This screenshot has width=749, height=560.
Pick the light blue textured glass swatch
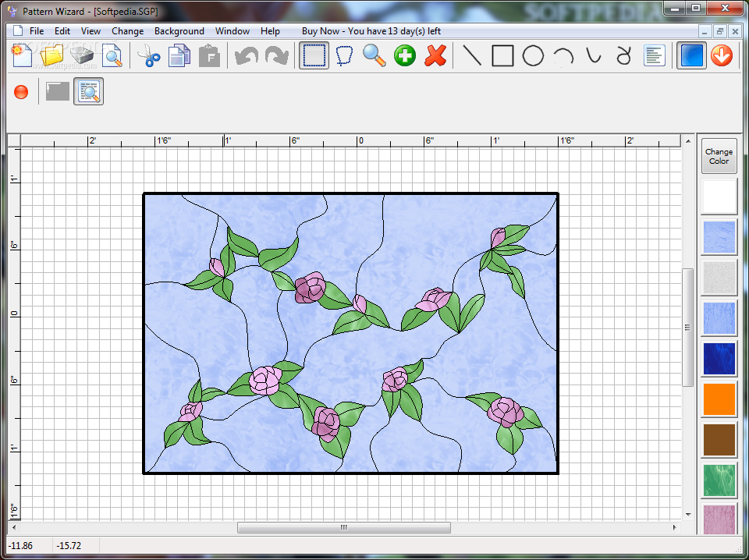pyautogui.click(x=719, y=237)
